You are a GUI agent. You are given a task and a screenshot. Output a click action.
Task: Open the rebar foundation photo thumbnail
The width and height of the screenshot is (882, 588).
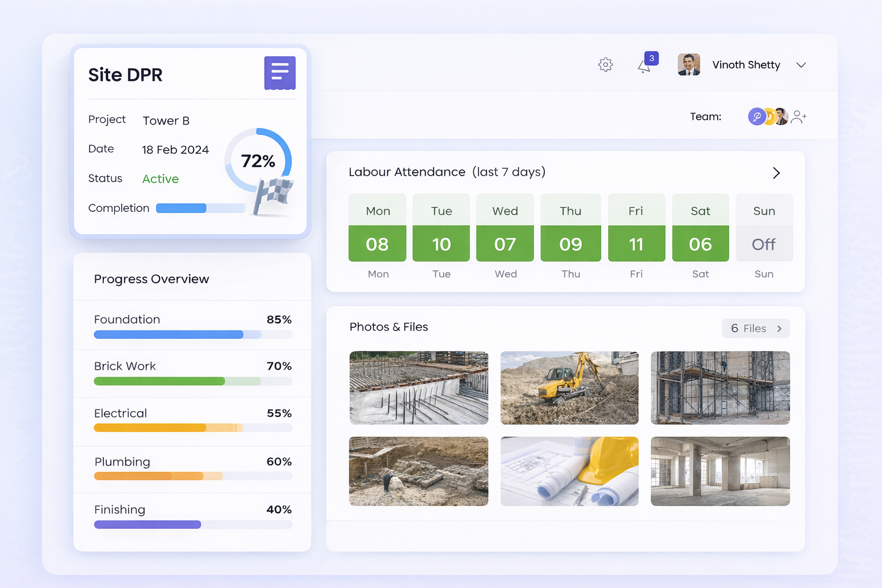click(419, 388)
